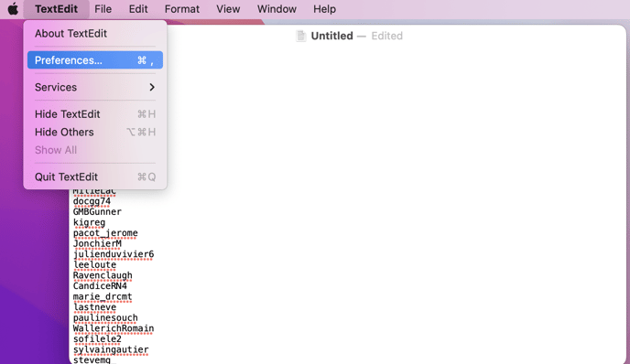Image resolution: width=630 pixels, height=364 pixels.
Task: Open the Format menu
Action: click(x=182, y=9)
